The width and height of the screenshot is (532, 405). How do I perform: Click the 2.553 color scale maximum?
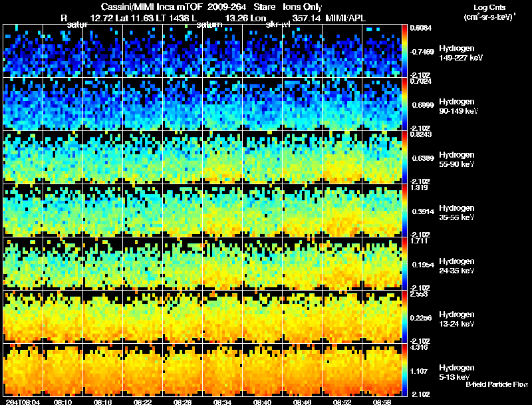419,294
